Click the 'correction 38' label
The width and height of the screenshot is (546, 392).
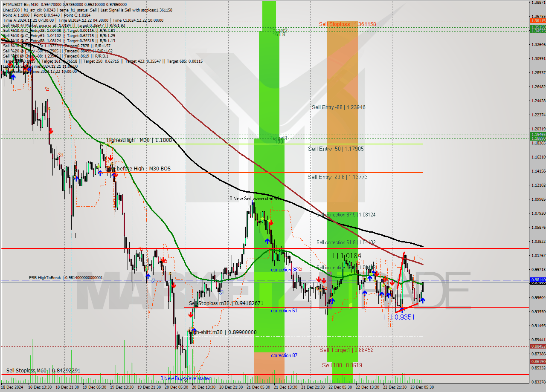pyautogui.click(x=284, y=270)
